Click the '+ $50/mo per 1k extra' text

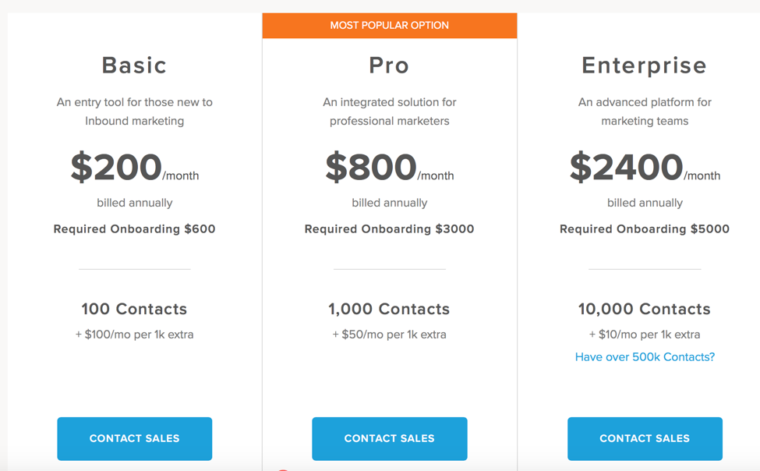pyautogui.click(x=389, y=334)
